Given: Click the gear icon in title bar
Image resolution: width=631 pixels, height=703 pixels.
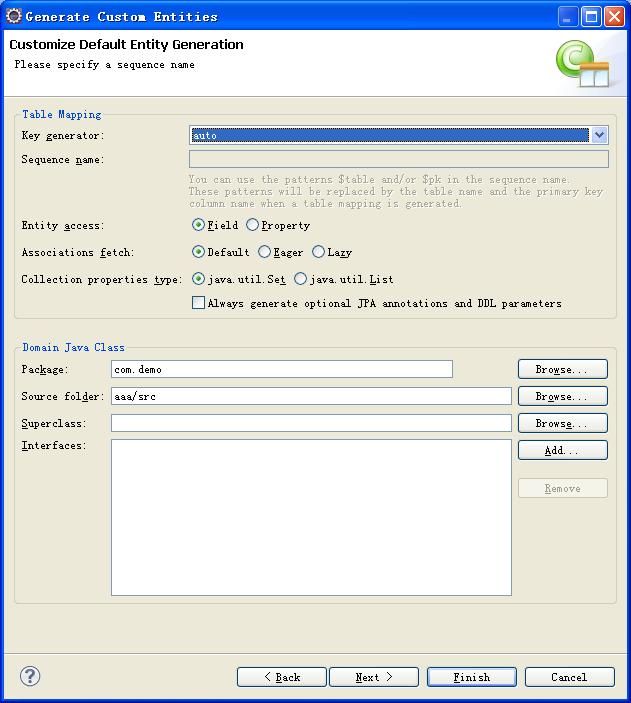Looking at the screenshot, I should (14, 16).
